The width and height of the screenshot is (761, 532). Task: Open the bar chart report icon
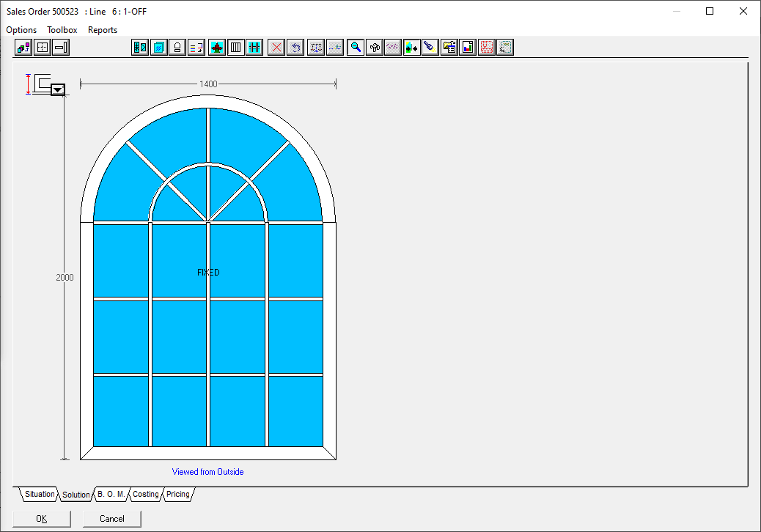point(468,48)
